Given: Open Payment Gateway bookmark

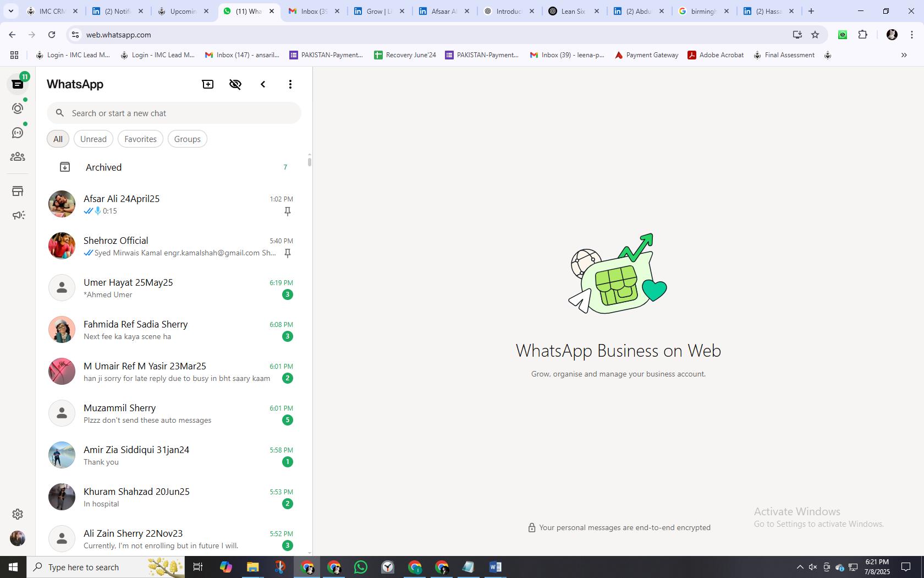Looking at the screenshot, I should (646, 55).
